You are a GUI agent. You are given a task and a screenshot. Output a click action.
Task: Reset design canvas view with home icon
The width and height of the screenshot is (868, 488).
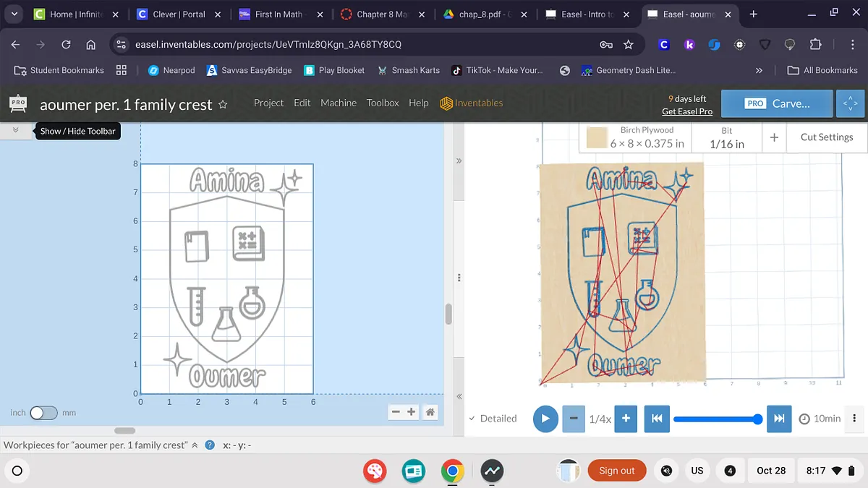tap(430, 412)
